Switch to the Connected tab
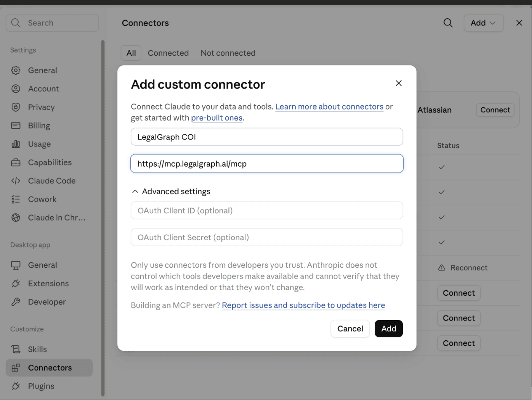 coord(168,53)
